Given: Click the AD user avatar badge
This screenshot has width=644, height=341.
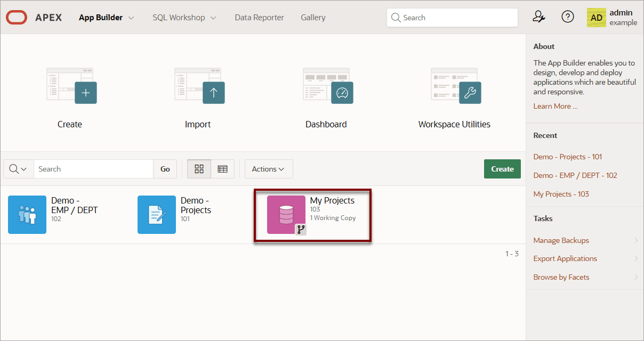Looking at the screenshot, I should click(597, 18).
